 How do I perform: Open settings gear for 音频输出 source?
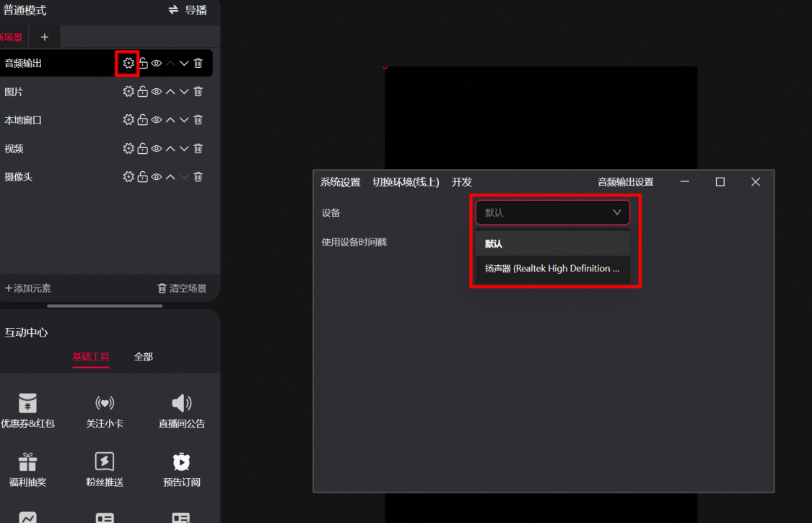tap(128, 64)
